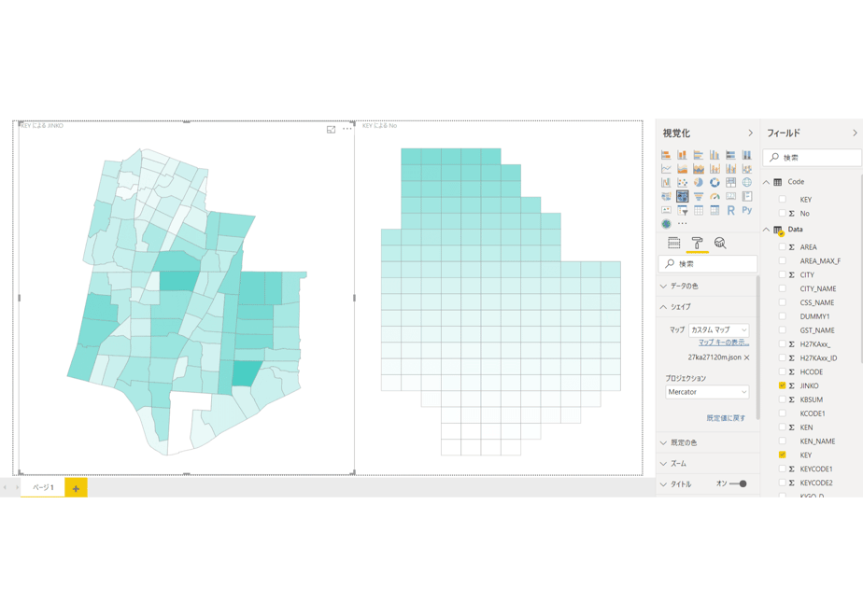Image resolution: width=863 pixels, height=616 pixels.
Task: Check the AREA field checkbox
Action: tap(782, 247)
